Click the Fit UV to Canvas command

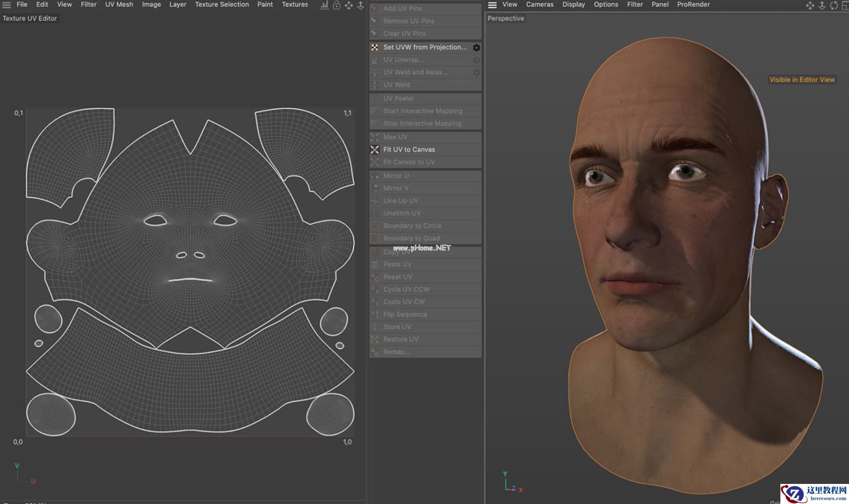(409, 150)
